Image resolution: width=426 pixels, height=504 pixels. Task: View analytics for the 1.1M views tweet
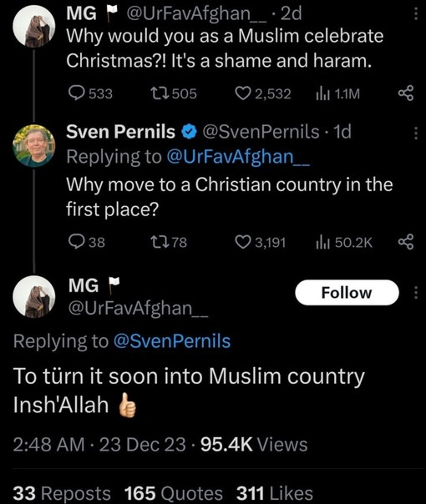pos(337,93)
